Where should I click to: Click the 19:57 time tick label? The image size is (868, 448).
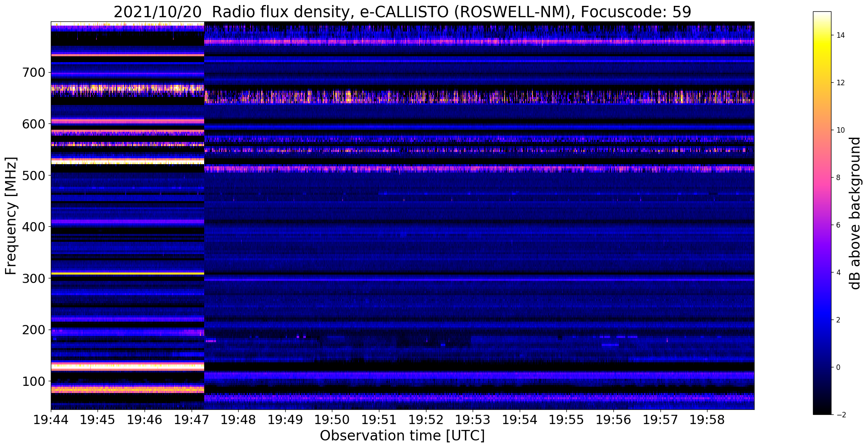(660, 420)
